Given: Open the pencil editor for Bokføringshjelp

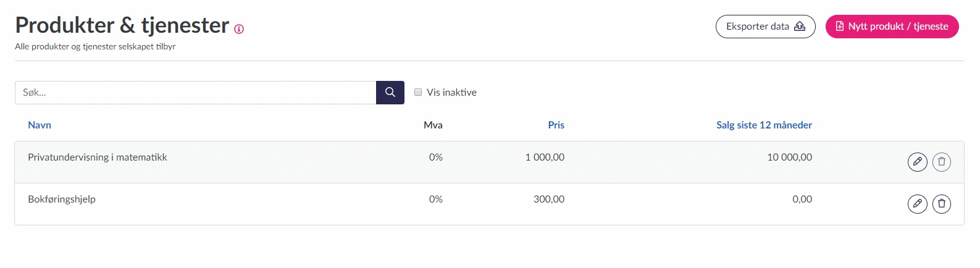Looking at the screenshot, I should click(x=917, y=204).
